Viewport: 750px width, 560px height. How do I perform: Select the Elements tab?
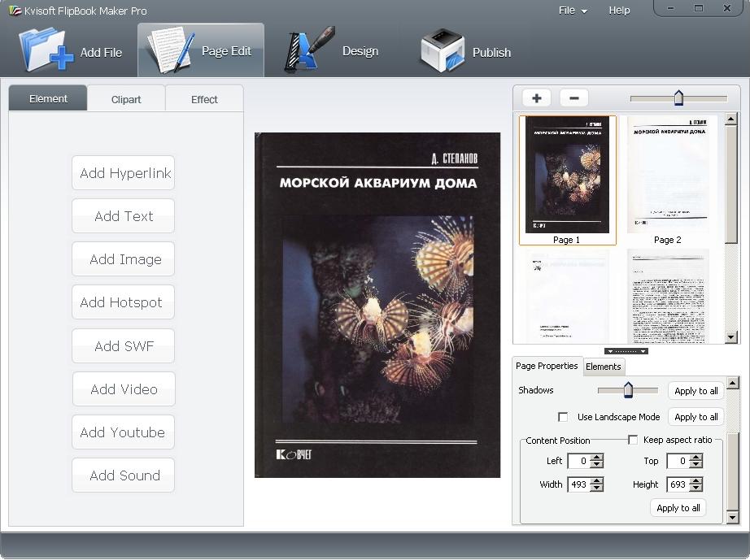pyautogui.click(x=603, y=367)
